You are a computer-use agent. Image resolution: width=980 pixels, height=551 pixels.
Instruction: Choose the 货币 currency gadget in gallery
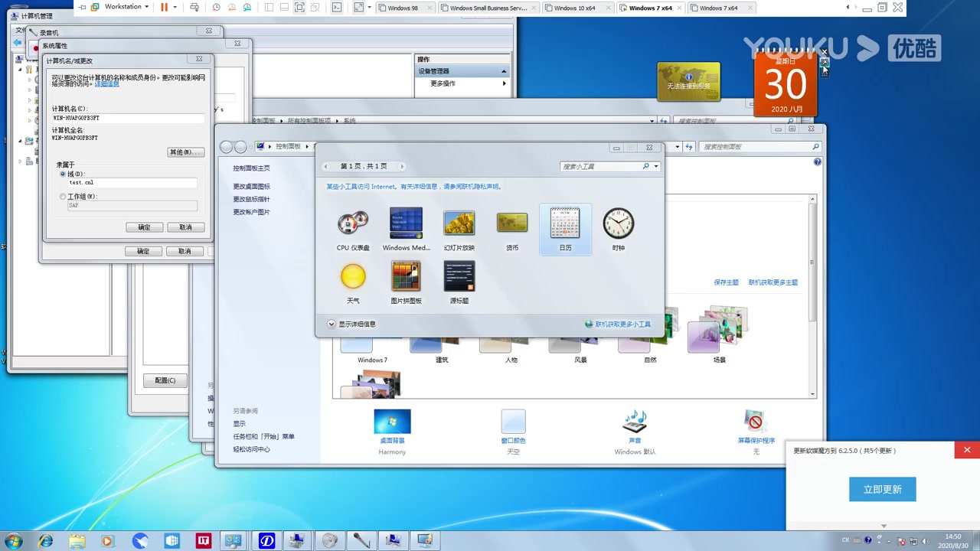point(512,230)
